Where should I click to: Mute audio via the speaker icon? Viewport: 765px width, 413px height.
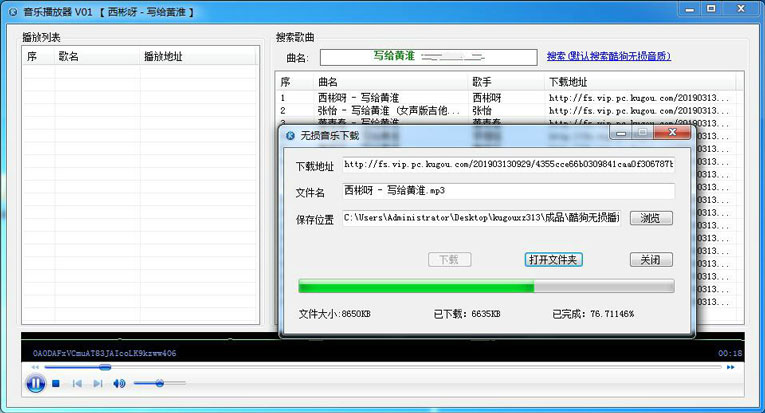coord(119,383)
